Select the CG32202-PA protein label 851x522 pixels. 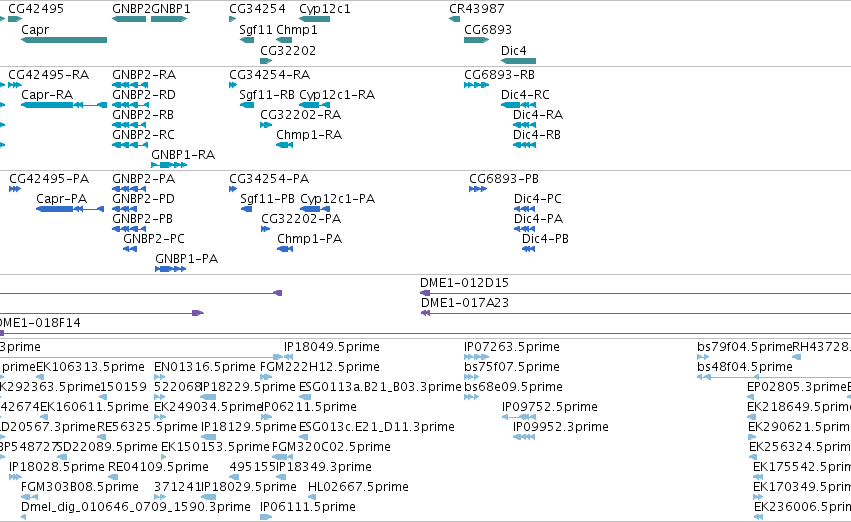301,219
